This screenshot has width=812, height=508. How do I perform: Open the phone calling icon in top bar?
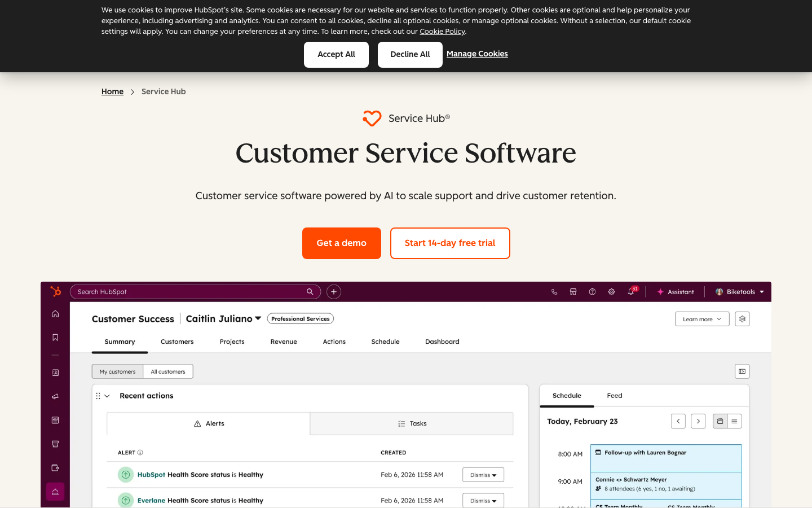point(554,292)
